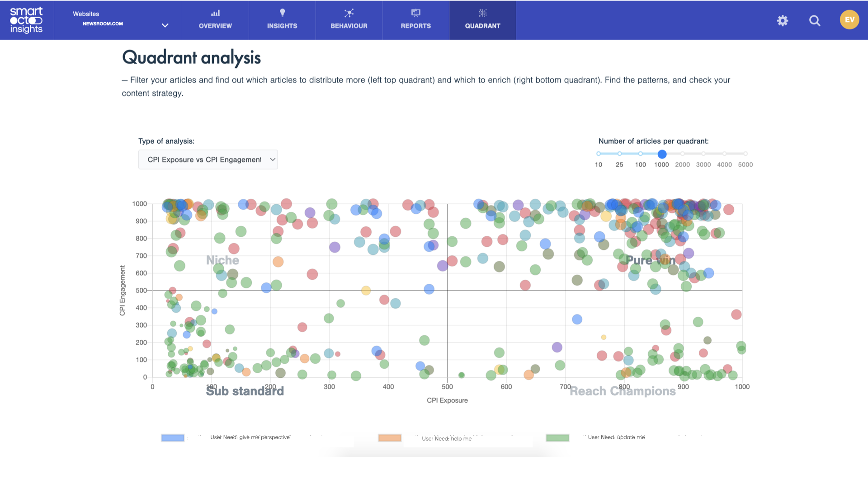Open the Overview section icon

pos(215,13)
